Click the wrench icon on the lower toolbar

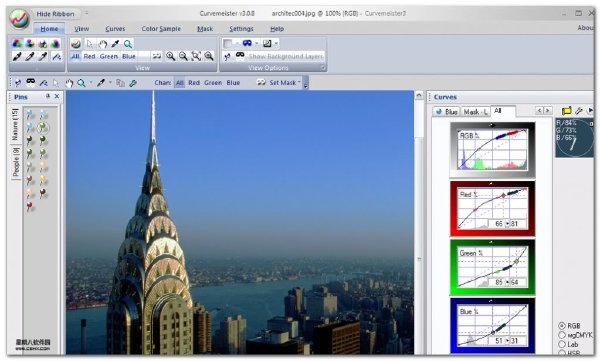pyautogui.click(x=133, y=83)
